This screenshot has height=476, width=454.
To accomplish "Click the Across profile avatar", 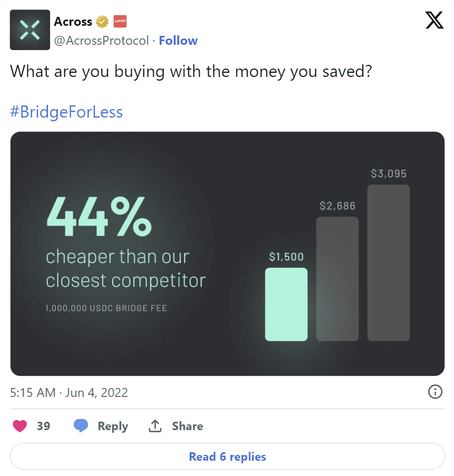I will click(30, 30).
